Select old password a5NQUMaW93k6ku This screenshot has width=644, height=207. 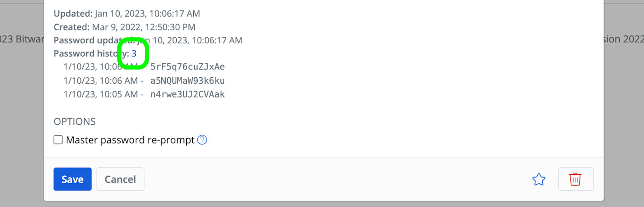pos(187,80)
